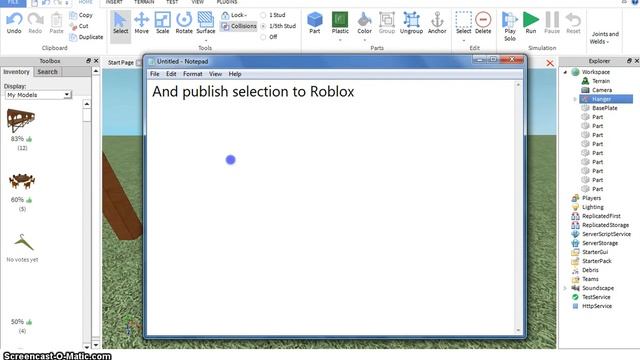Collapse the Workspace tree node
The width and height of the screenshot is (640, 360).
click(565, 72)
